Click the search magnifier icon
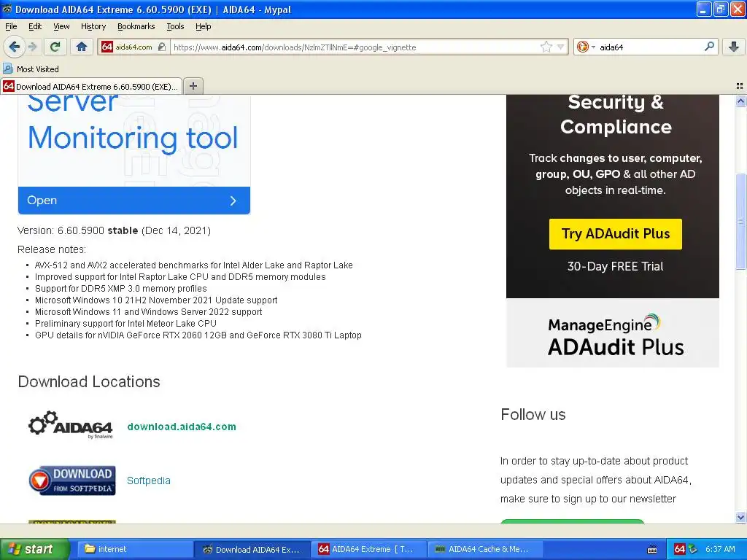This screenshot has width=747, height=560. (x=709, y=47)
